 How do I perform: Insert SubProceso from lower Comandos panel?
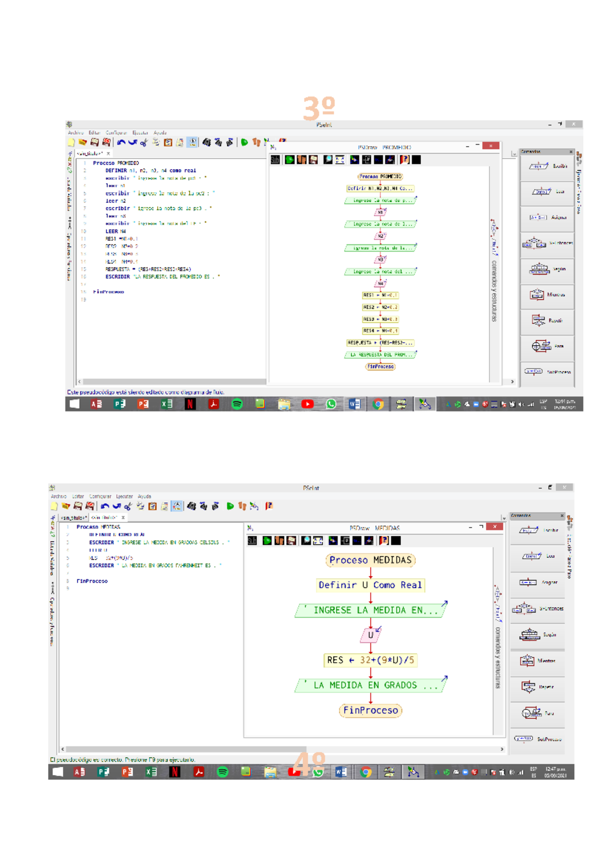point(537,739)
